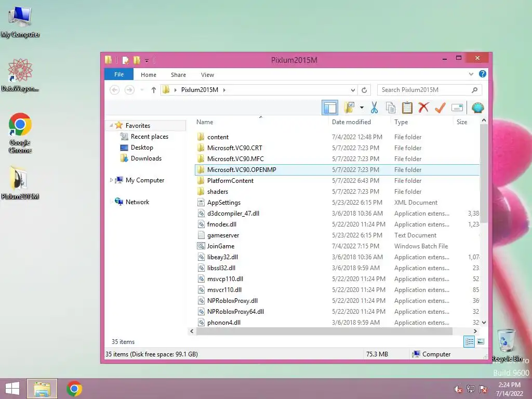Expand the ribbon with chevron arrow

(x=471, y=74)
